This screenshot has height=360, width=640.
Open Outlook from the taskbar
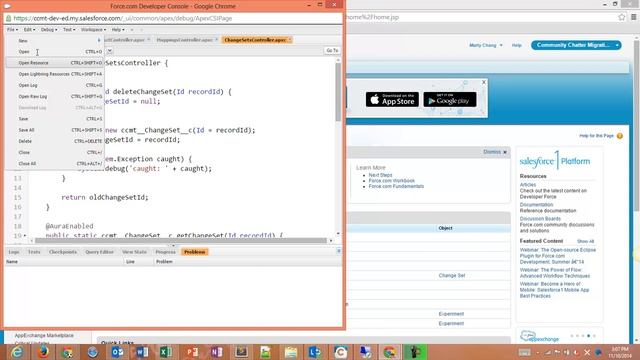click(117, 352)
